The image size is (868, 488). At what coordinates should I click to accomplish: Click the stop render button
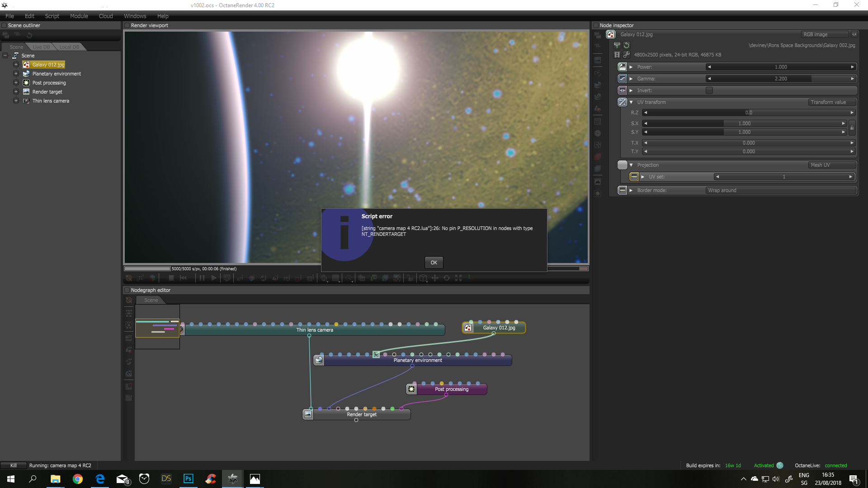click(x=171, y=278)
